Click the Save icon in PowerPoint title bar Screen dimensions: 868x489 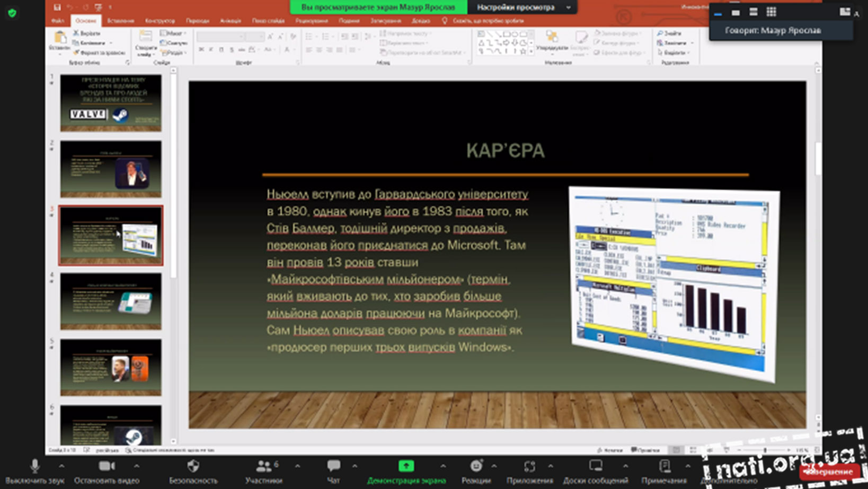57,7
